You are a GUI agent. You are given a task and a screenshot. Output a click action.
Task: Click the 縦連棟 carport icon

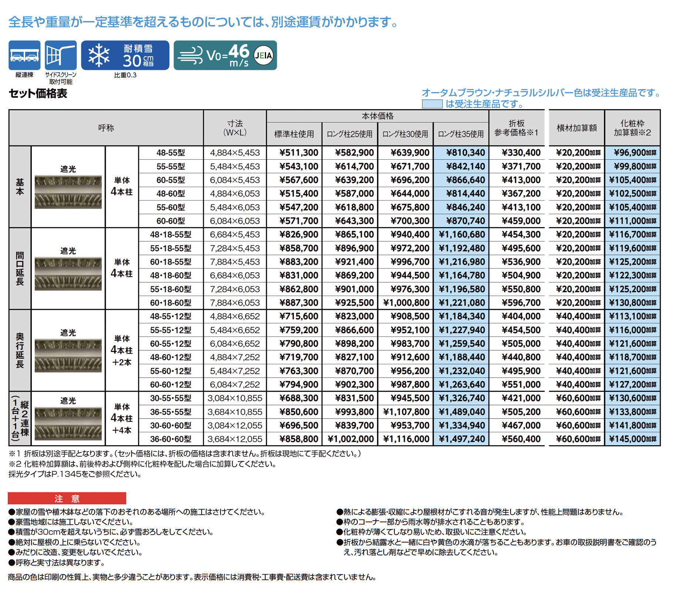pos(24,55)
